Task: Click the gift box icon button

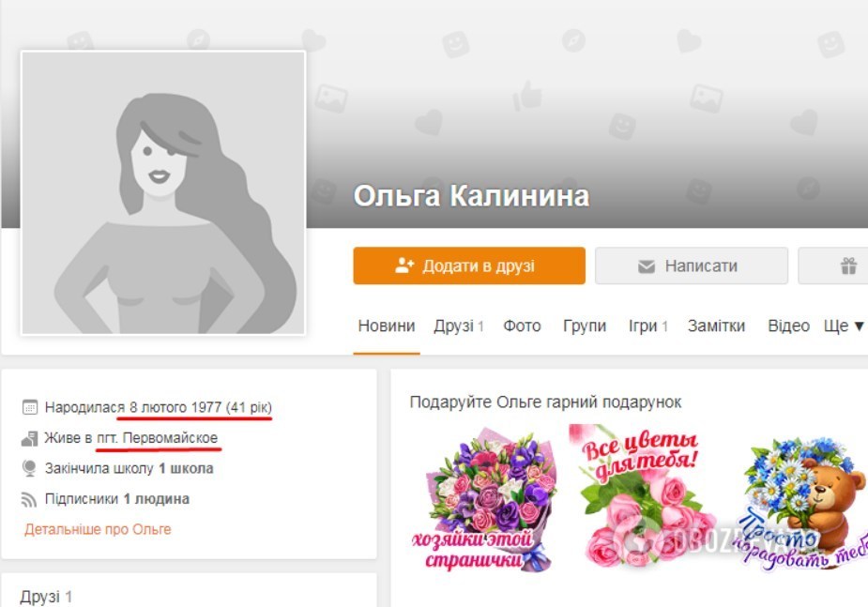Action: pos(847,266)
